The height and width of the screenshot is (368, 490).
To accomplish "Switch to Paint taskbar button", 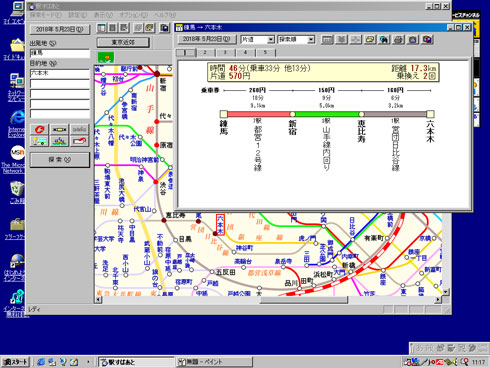I will pos(214,362).
